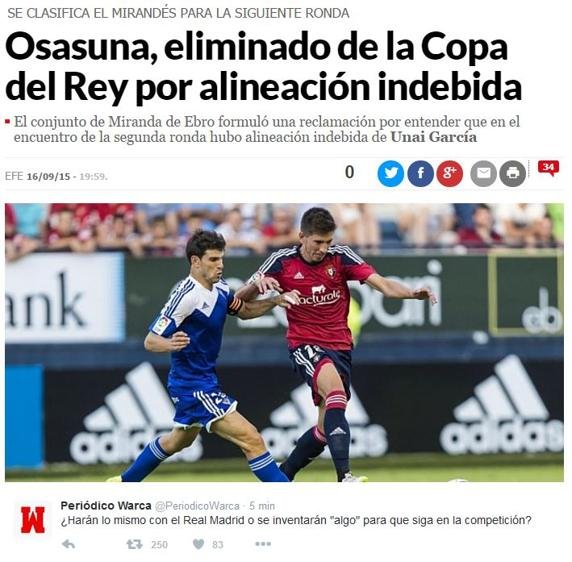The width and height of the screenshot is (572, 562).
Task: Share the article on Twitter
Action: coord(390,174)
